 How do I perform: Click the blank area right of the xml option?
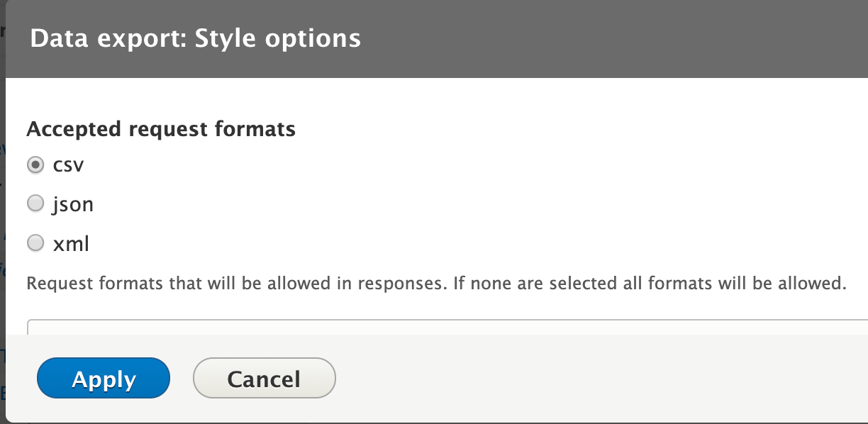(461, 244)
